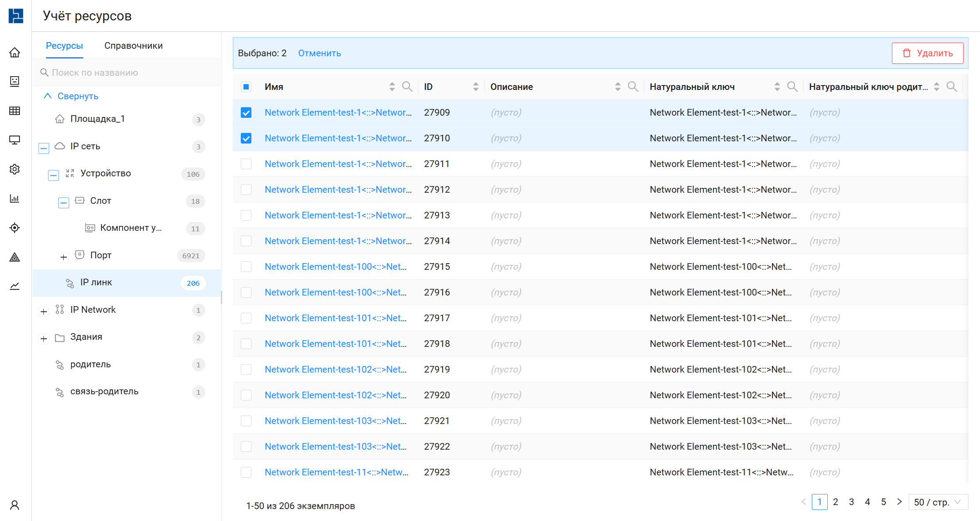The width and height of the screenshot is (980, 521).
Task: Switch to the Справочники tab
Action: coord(133,46)
